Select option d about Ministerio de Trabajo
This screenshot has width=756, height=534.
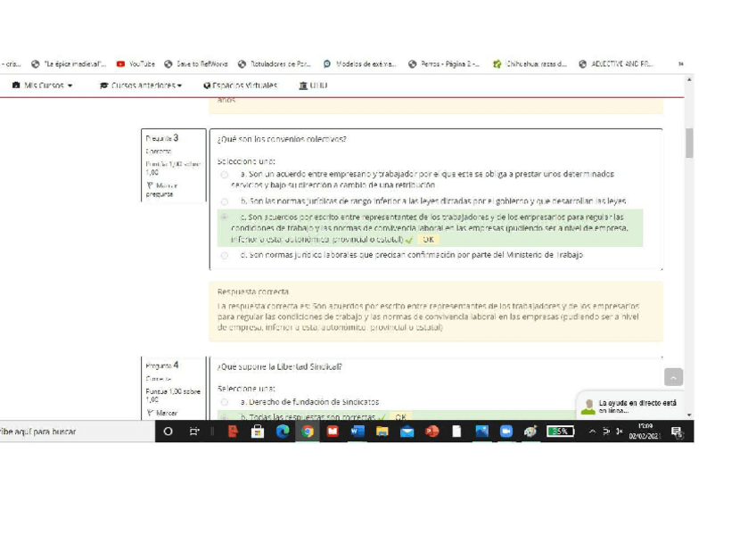(224, 256)
